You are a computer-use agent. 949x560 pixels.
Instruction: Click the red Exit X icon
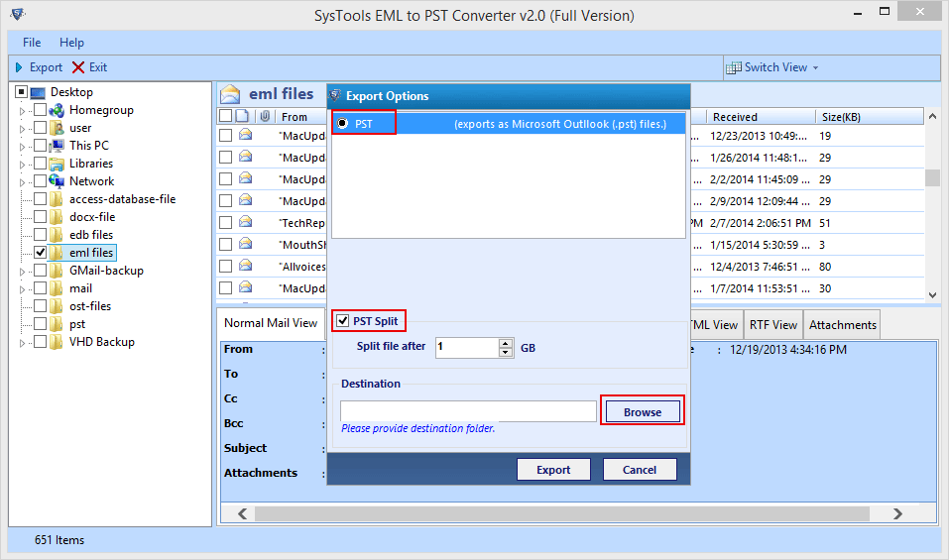pyautogui.click(x=78, y=67)
